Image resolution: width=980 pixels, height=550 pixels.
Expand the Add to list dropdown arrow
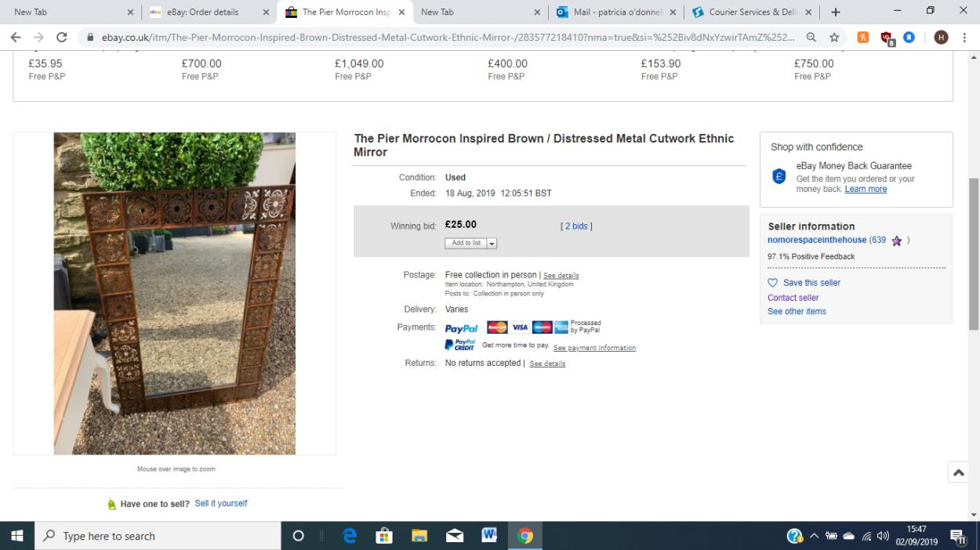[492, 244]
